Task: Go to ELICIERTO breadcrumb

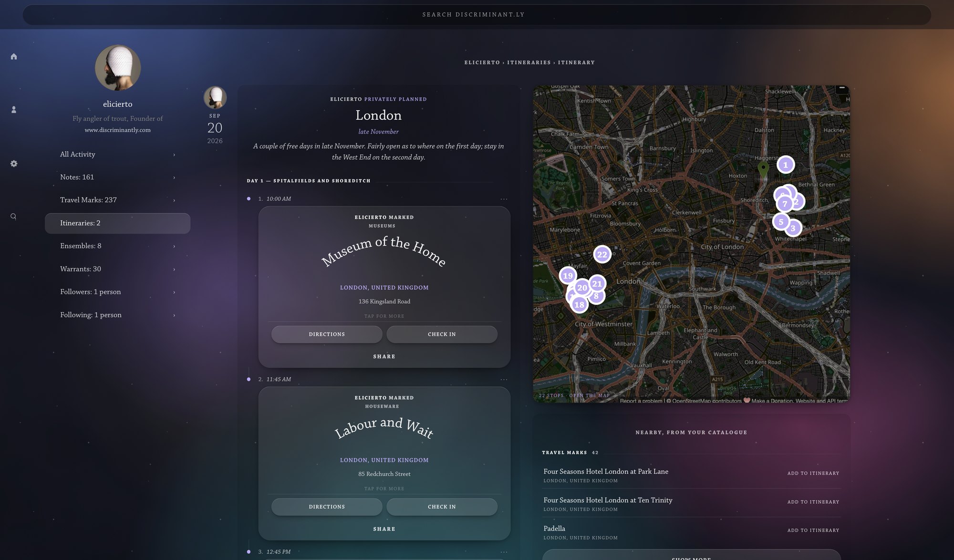Action: [482, 62]
